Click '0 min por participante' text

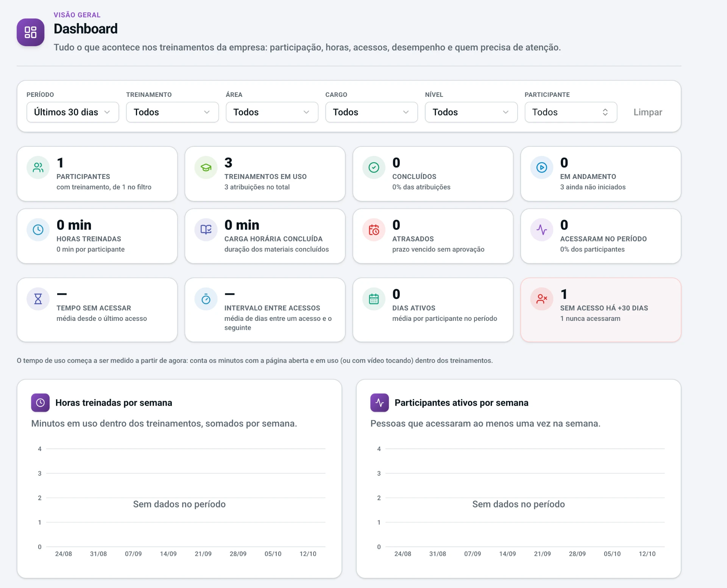point(90,249)
